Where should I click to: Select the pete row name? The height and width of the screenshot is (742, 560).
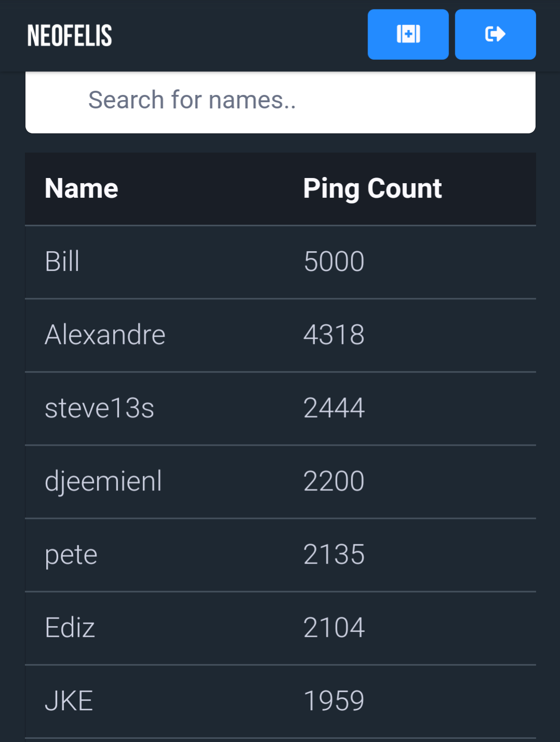(x=71, y=555)
